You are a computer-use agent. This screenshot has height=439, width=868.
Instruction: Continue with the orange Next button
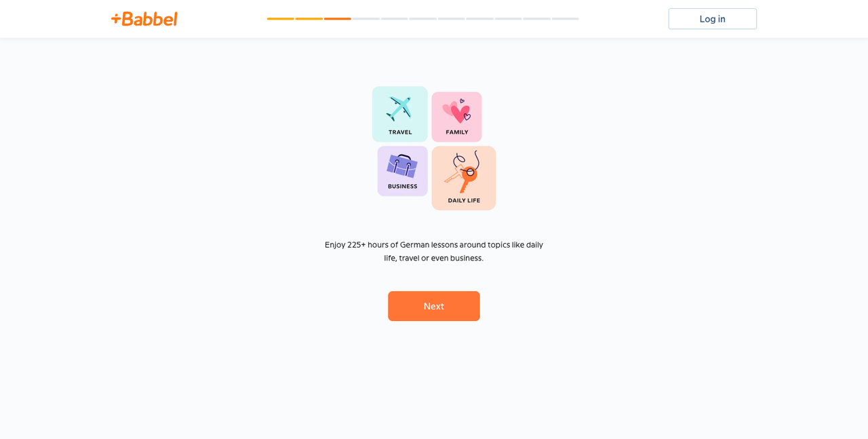coord(434,306)
